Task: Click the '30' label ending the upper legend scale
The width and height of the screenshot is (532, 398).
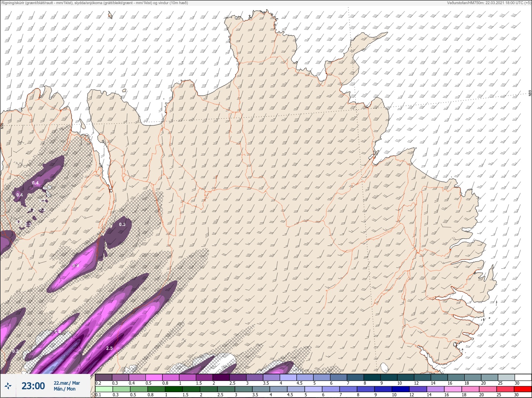Action: (517, 383)
